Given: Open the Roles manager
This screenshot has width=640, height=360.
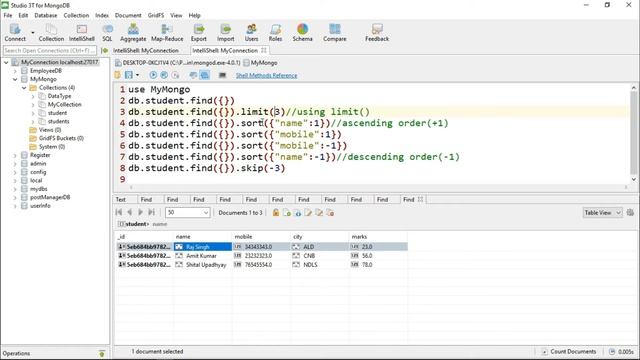Looking at the screenshot, I should pyautogui.click(x=275, y=32).
